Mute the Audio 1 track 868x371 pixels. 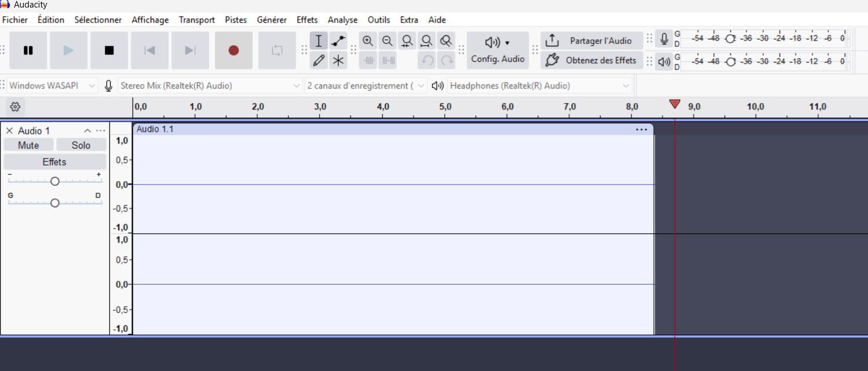pos(28,145)
